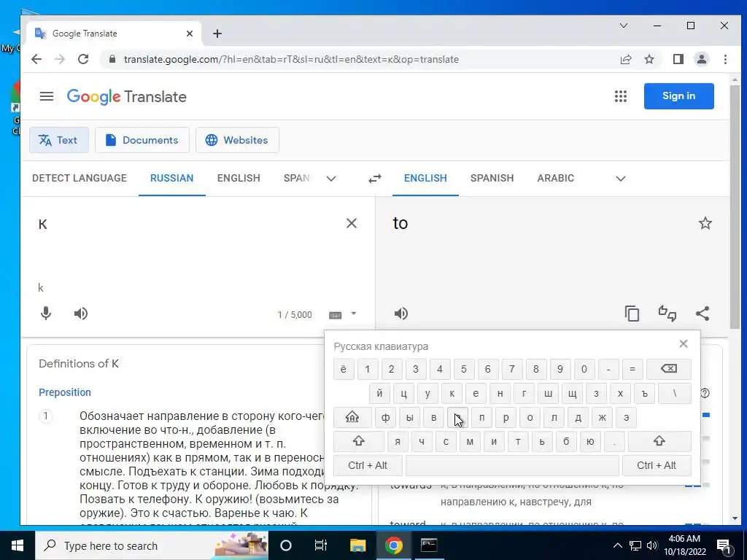Click the virtual keyboard space bar
Viewport: 747px width, 560px height.
[x=512, y=466]
